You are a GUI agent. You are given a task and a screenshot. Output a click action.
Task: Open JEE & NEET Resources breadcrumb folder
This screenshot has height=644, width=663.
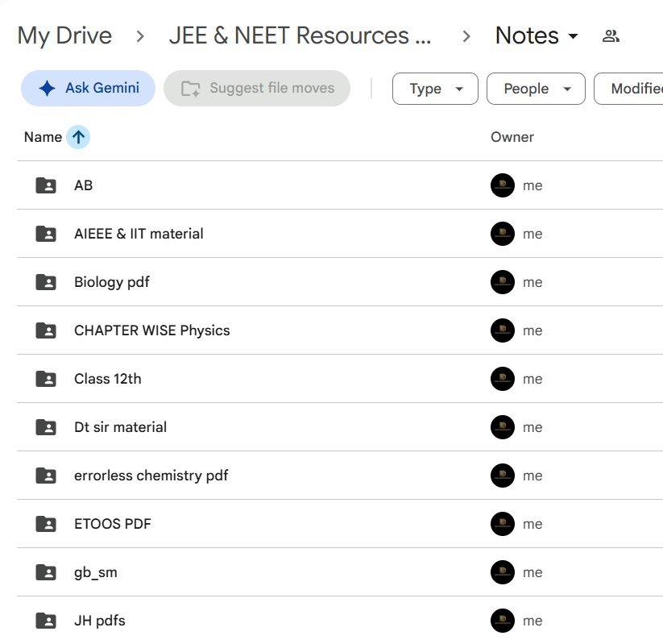[300, 35]
